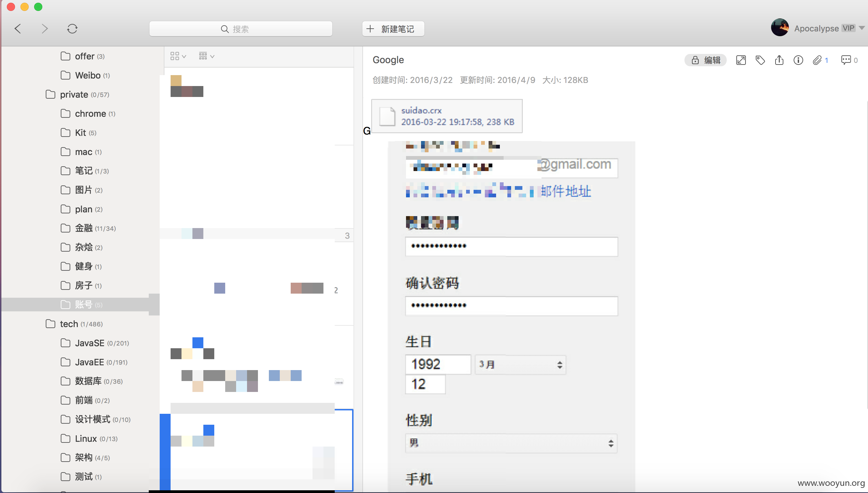This screenshot has height=493, width=868.
Task: Select the 健身 folder
Action: (81, 267)
